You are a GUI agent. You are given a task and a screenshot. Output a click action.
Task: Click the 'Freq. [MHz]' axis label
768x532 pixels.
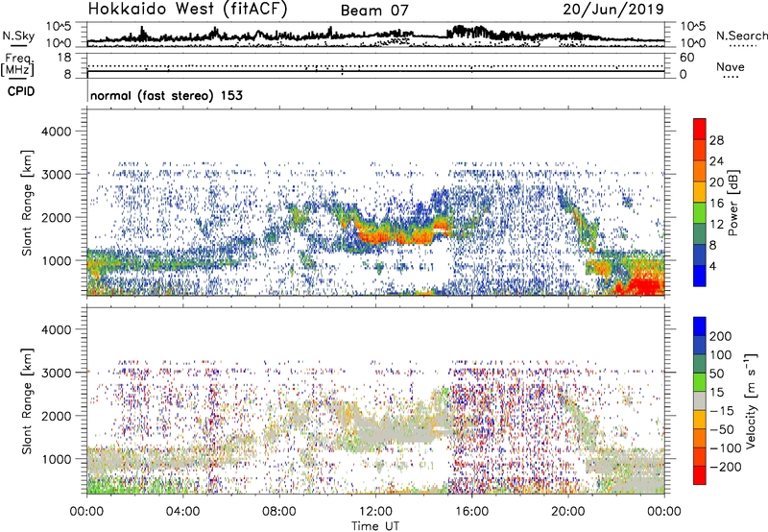tap(17, 65)
